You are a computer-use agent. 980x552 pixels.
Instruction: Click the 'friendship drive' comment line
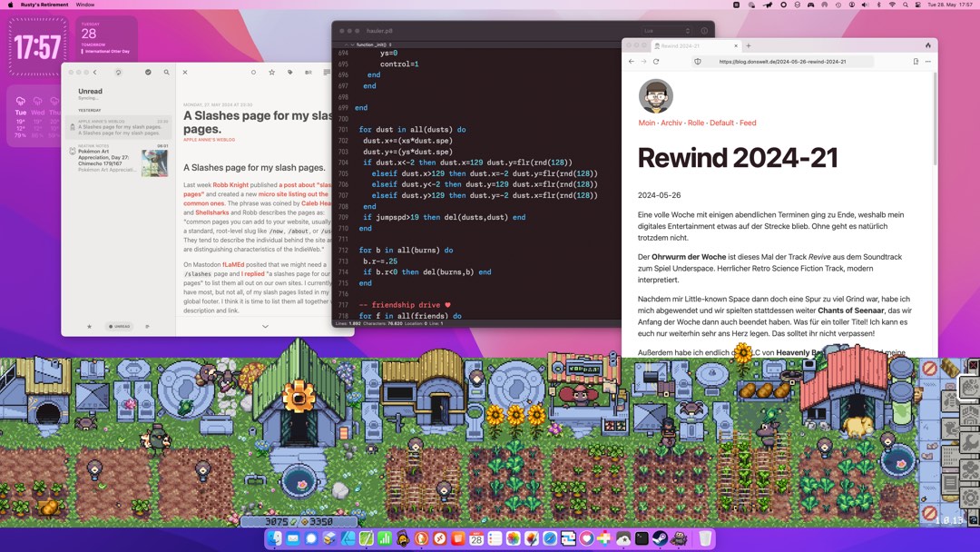point(405,305)
